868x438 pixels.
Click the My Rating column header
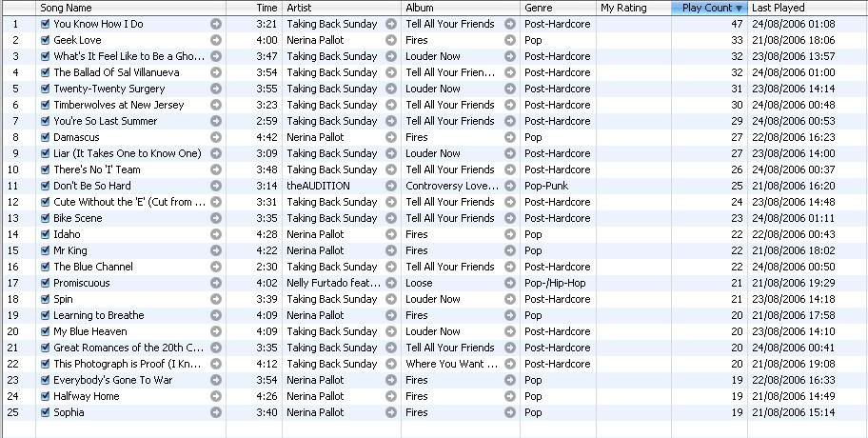(x=633, y=8)
